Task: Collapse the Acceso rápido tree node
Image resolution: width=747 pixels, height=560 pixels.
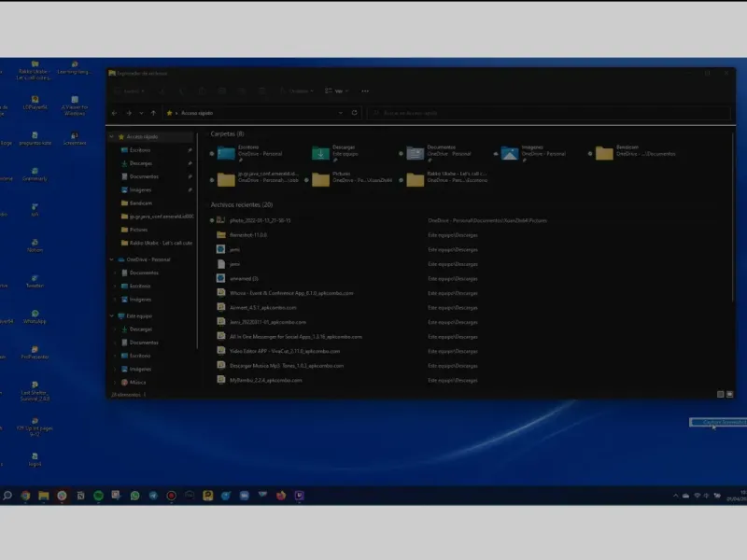Action: [x=112, y=137]
